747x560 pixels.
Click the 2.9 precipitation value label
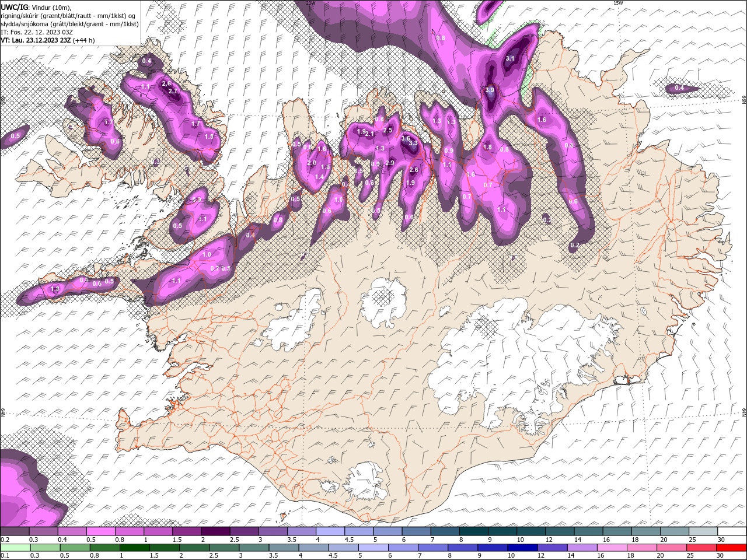tap(390, 163)
